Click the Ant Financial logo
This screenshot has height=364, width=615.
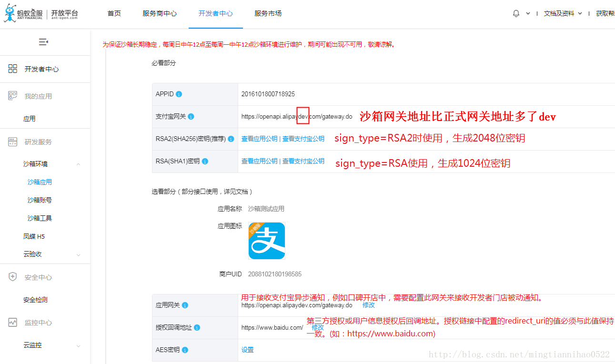[40, 13]
